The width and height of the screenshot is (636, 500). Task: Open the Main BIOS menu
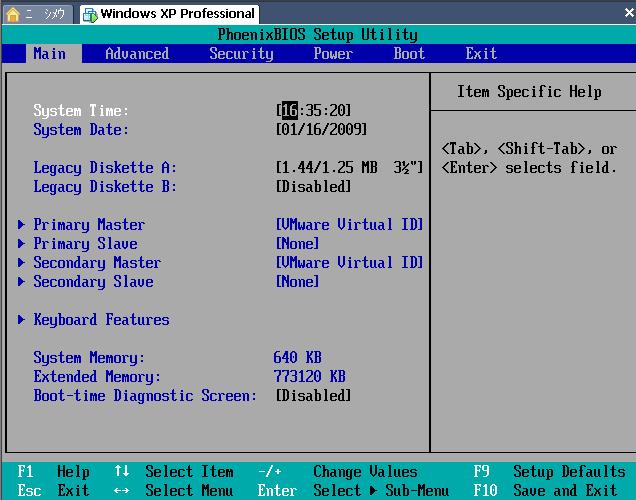click(x=49, y=54)
